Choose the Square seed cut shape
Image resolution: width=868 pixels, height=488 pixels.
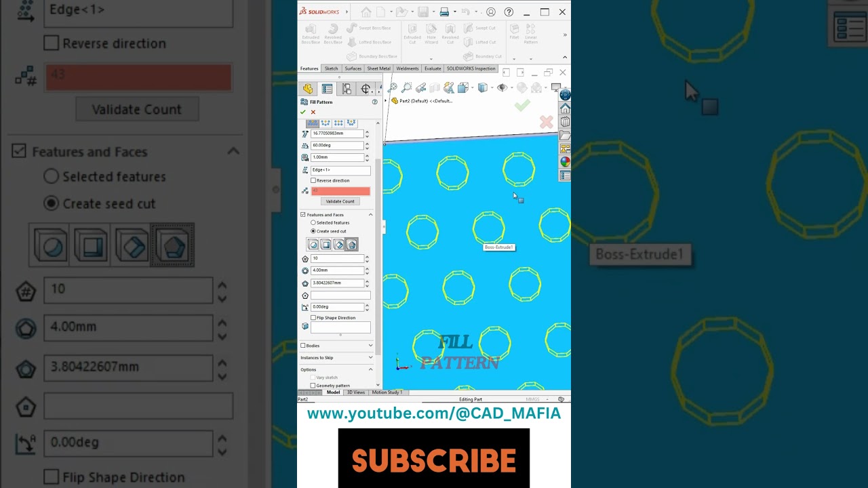(x=325, y=245)
